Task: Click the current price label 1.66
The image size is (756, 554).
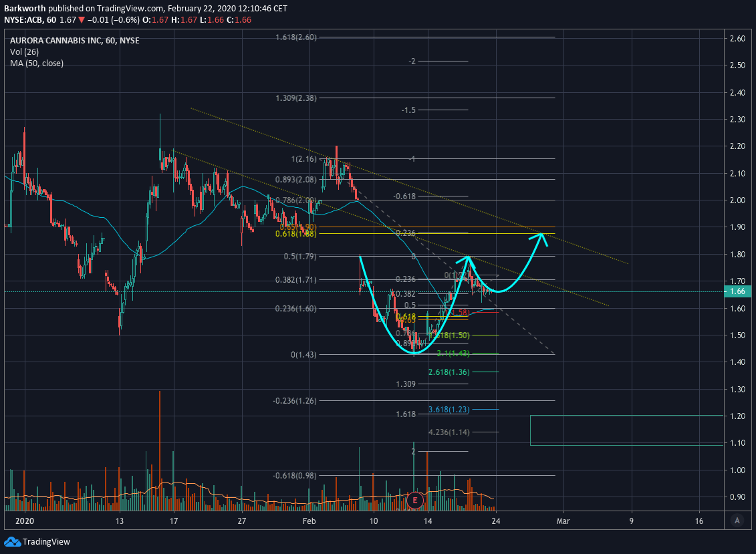Action: (738, 291)
